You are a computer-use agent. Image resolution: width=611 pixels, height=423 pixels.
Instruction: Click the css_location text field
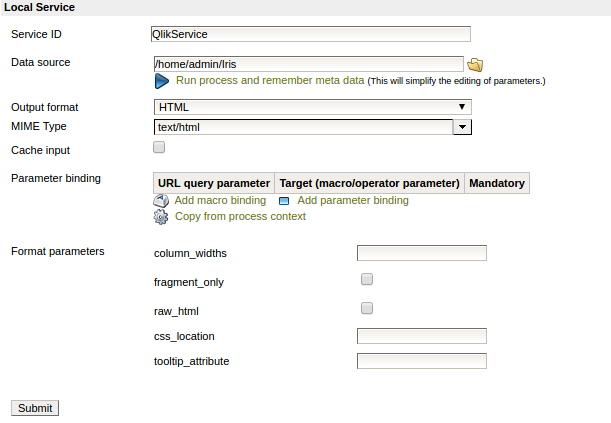click(x=421, y=336)
